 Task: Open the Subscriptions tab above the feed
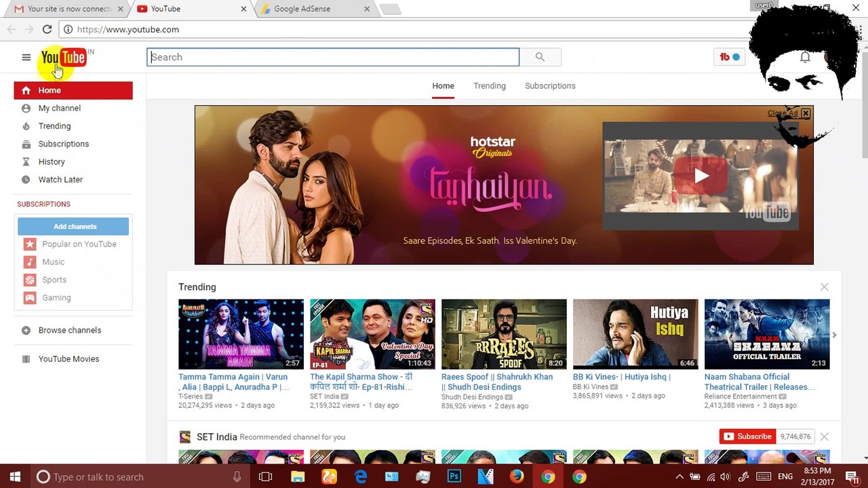(550, 86)
